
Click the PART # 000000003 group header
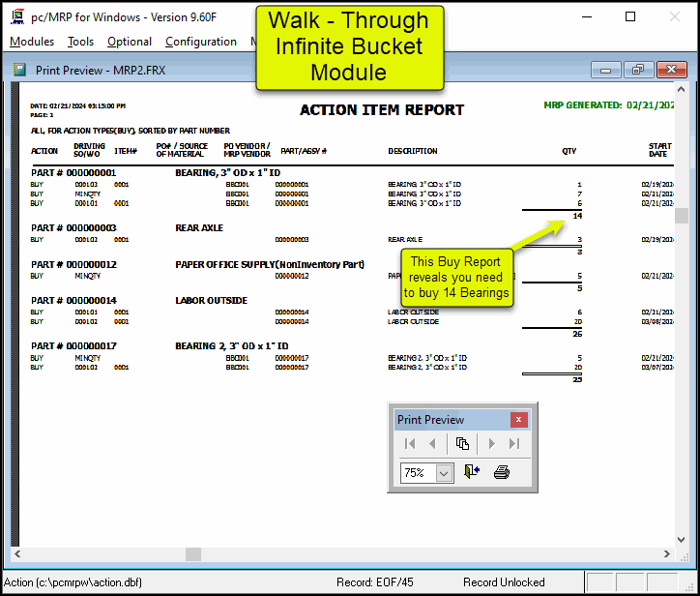click(73, 228)
